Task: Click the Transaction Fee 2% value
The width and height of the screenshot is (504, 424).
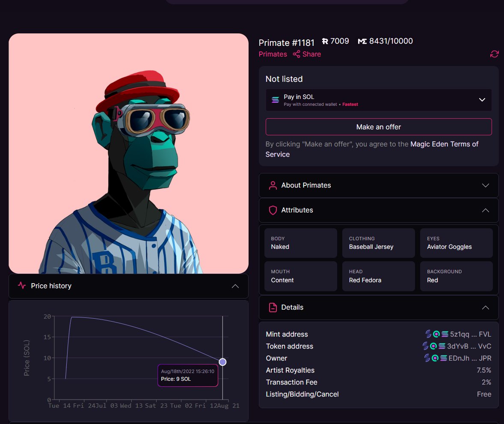Action: pyautogui.click(x=486, y=382)
